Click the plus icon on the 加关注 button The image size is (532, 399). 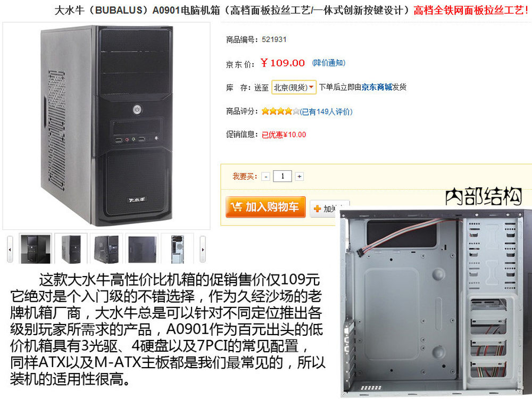317,209
